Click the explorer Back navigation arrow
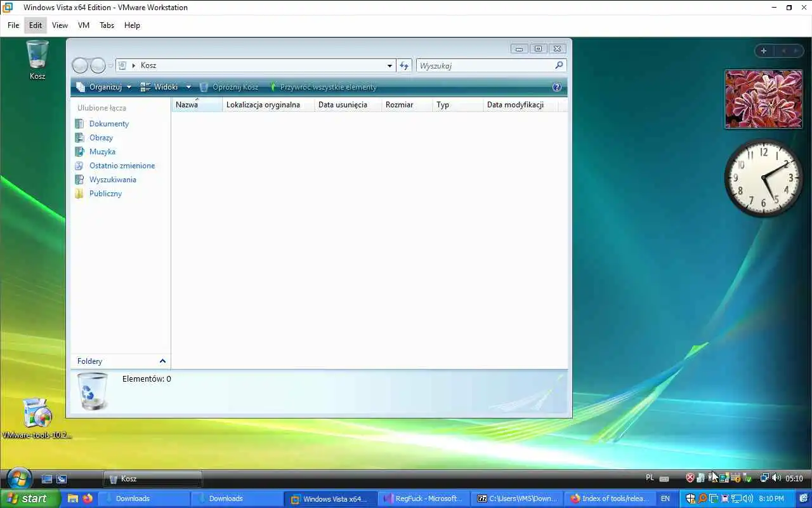This screenshot has height=508, width=812. pyautogui.click(x=80, y=65)
